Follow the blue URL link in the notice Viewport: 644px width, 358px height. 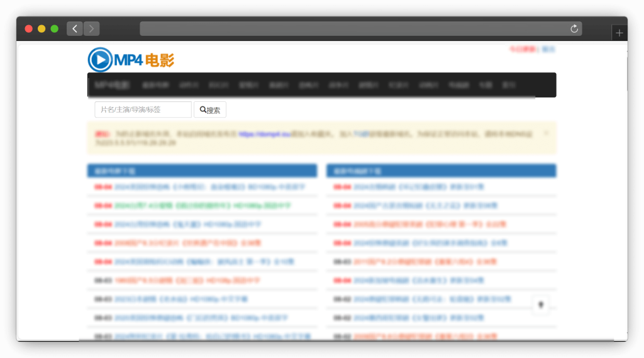coord(265,134)
